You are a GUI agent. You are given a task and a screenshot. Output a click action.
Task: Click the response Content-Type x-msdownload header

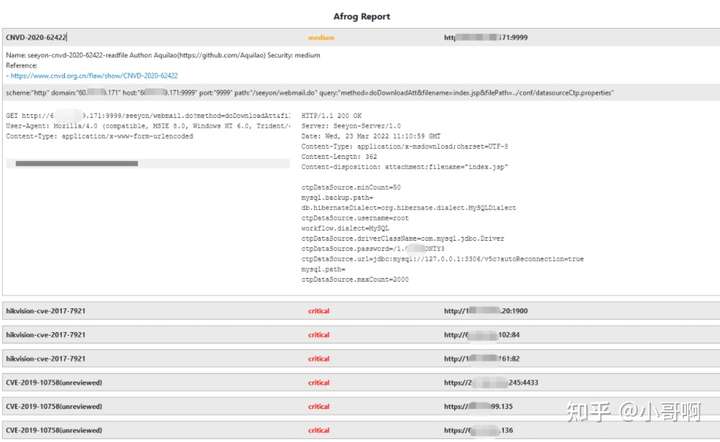point(405,146)
